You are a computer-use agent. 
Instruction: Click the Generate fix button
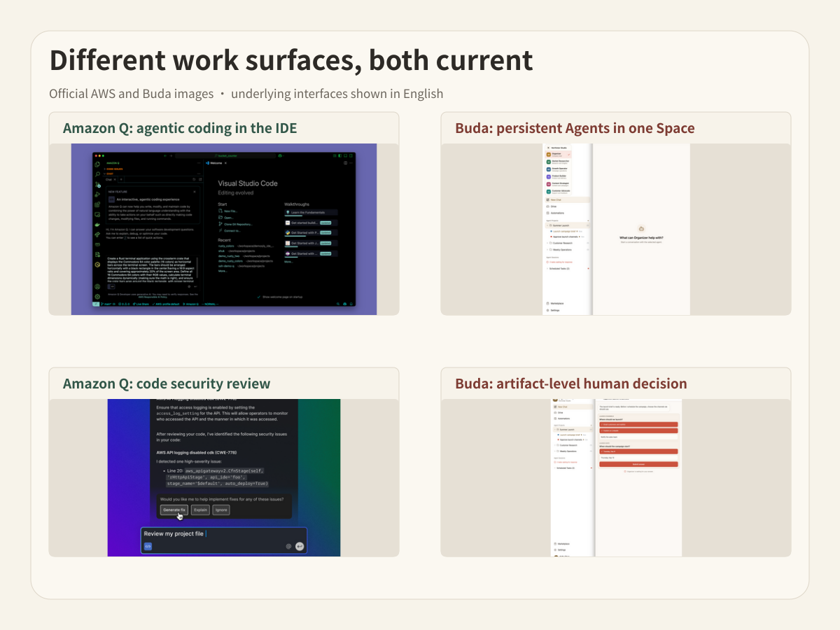point(174,510)
